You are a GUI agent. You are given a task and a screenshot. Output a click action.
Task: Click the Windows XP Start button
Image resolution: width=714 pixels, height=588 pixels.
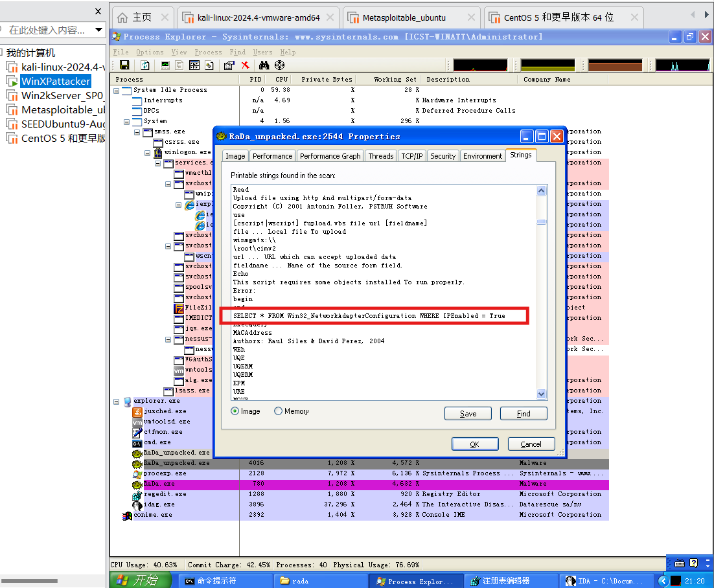pyautogui.click(x=140, y=580)
